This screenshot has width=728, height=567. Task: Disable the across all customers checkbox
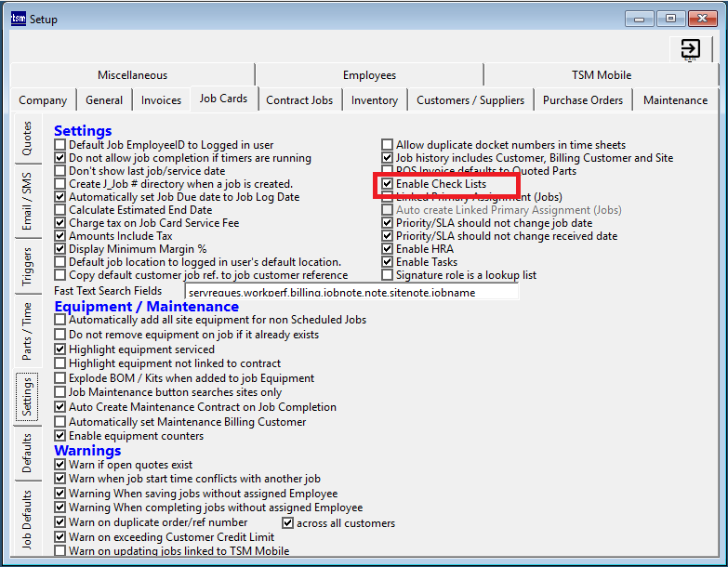(288, 523)
